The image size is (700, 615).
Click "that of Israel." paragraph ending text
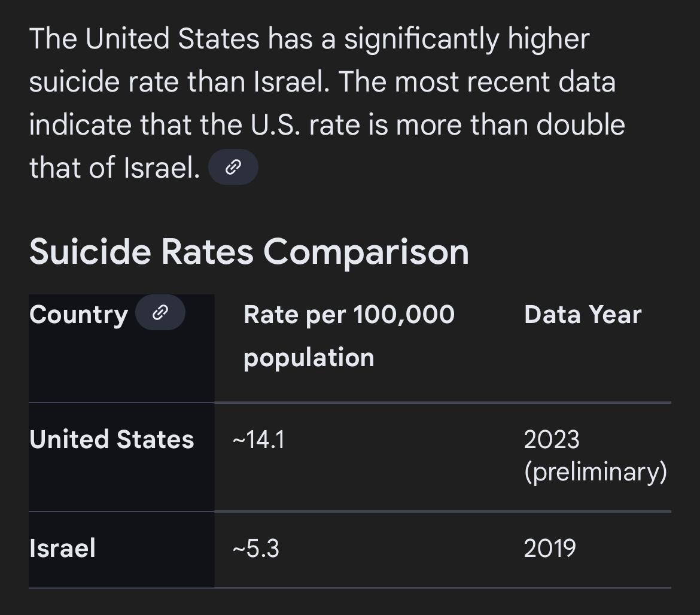click(114, 168)
